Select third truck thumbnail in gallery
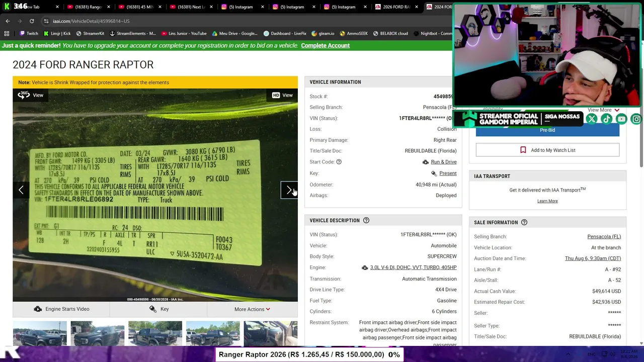The height and width of the screenshot is (362, 644). pyautogui.click(x=155, y=334)
